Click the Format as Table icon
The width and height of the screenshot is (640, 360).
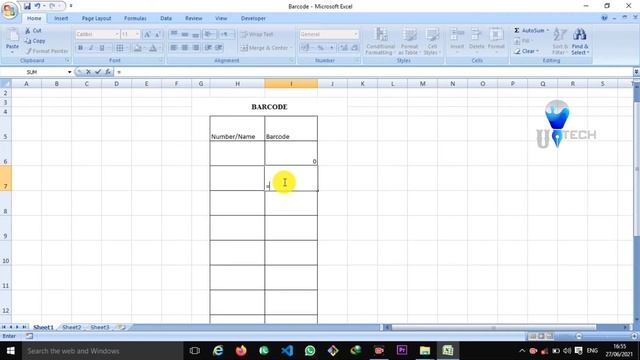409,35
